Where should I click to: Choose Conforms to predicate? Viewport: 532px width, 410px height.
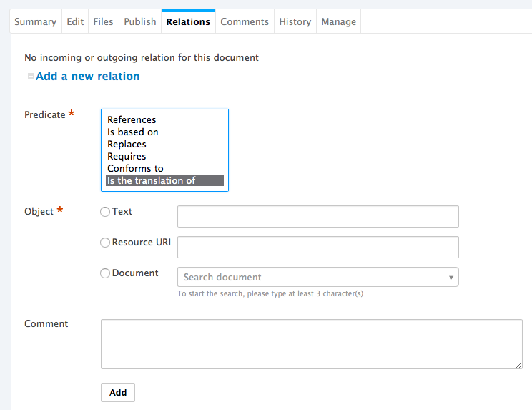point(165,169)
